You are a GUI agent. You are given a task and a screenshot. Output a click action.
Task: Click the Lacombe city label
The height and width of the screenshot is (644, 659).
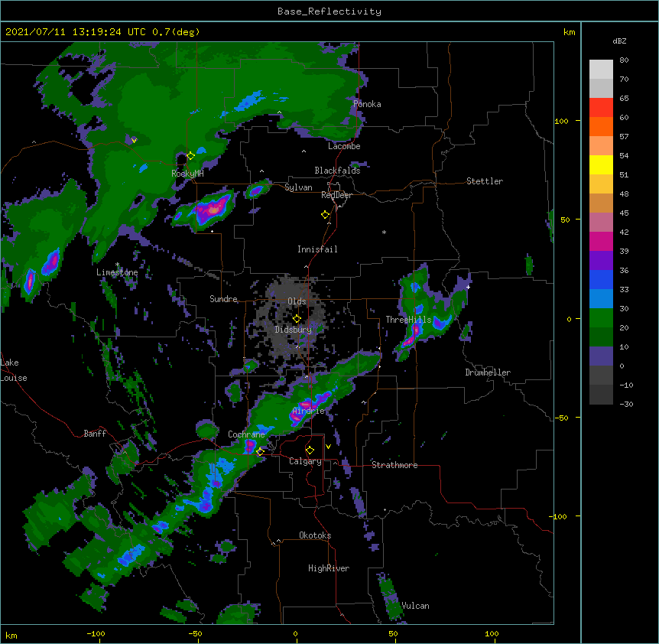344,146
